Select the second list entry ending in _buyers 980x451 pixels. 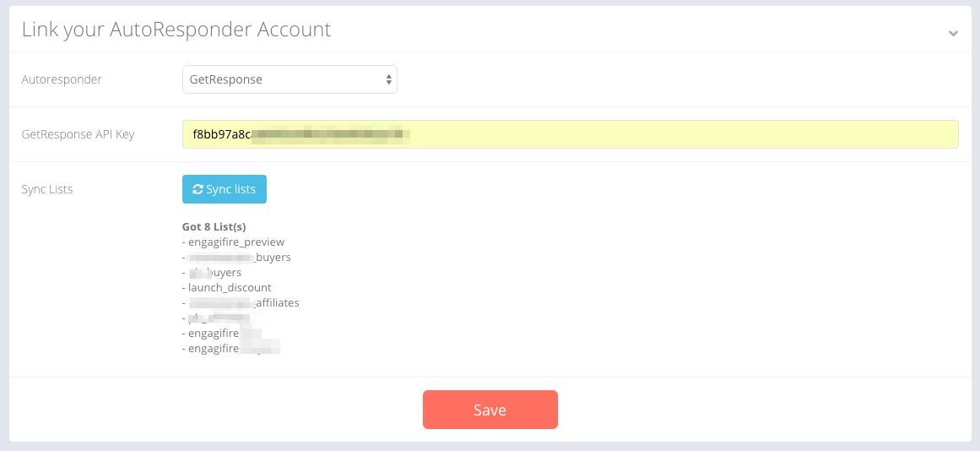click(239, 258)
